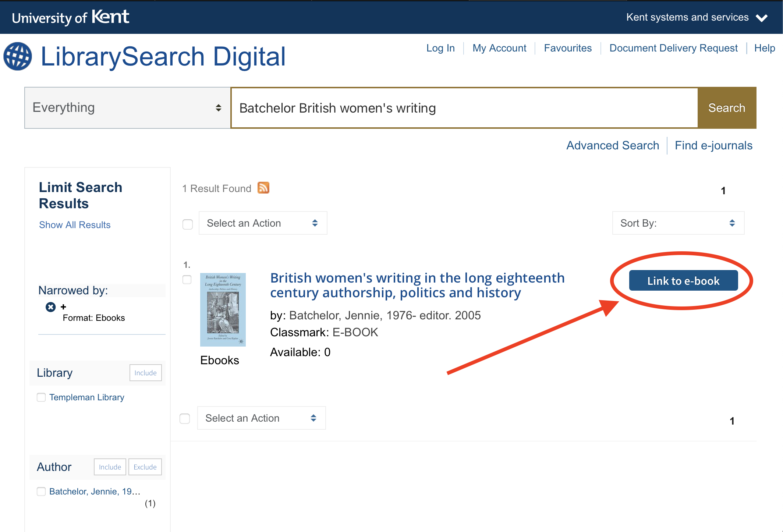The height and width of the screenshot is (532, 783).
Task: Go to Favourites in the top menu
Action: click(567, 48)
